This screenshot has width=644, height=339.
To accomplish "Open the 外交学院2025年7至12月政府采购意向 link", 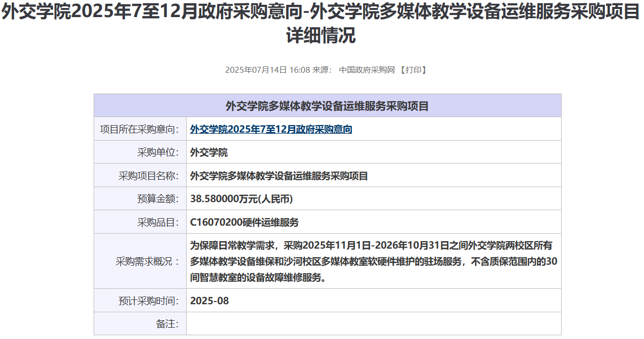I will click(x=271, y=129).
